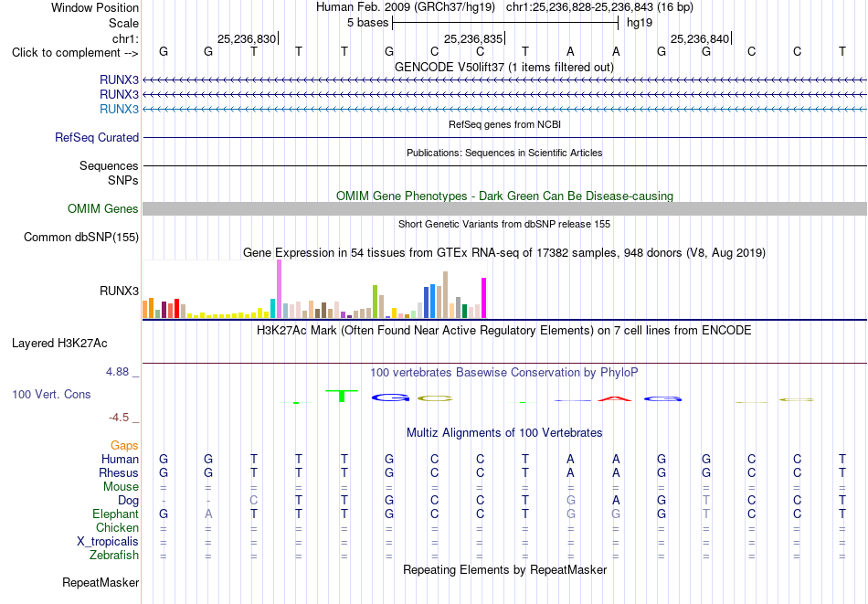Screen dimensions: 868x604
Task: Click RUNX3 label beside GTEx bar chart
Action: tap(119, 291)
